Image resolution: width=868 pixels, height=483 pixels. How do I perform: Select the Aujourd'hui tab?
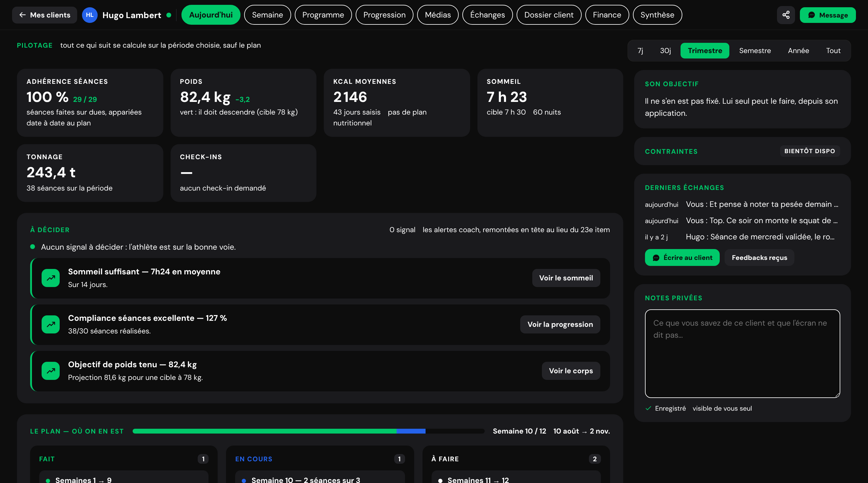pyautogui.click(x=211, y=15)
